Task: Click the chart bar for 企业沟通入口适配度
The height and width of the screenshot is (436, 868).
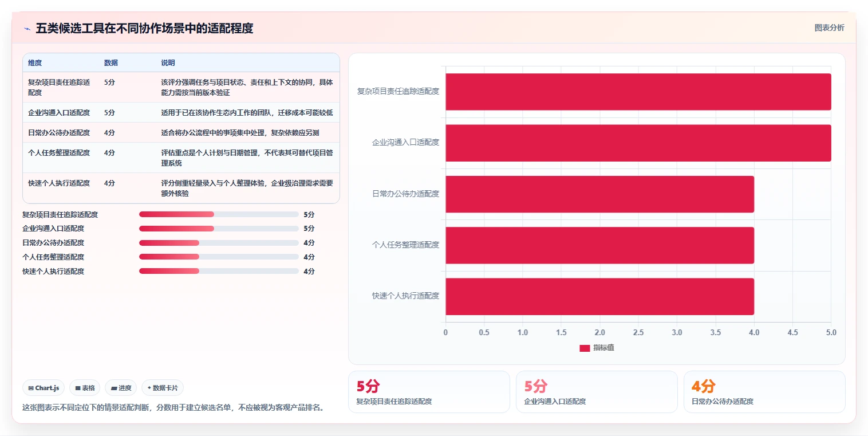Action: 638,143
